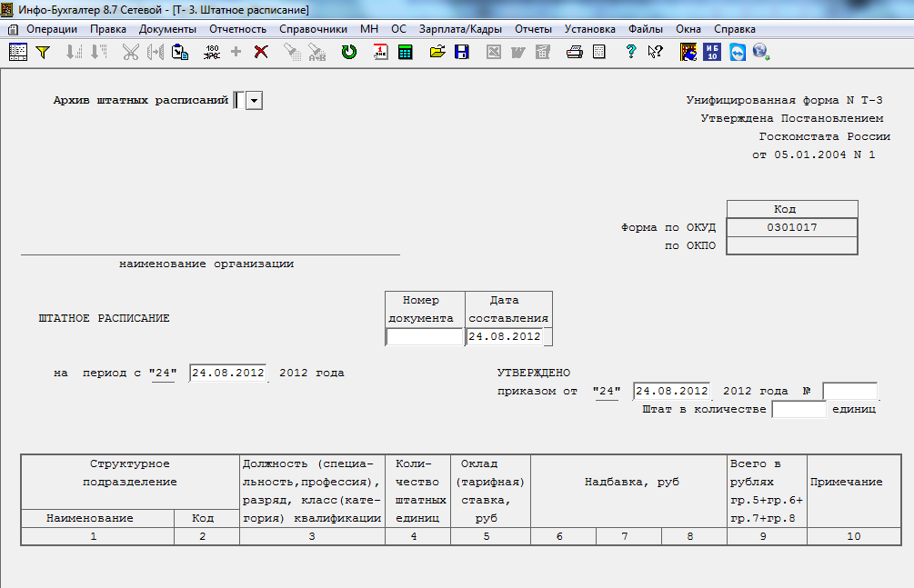Click the print preview page icon

click(x=598, y=53)
